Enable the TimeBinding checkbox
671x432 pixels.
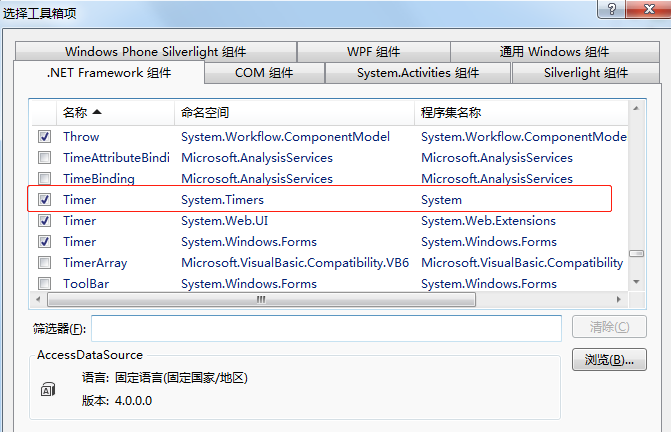point(45,178)
